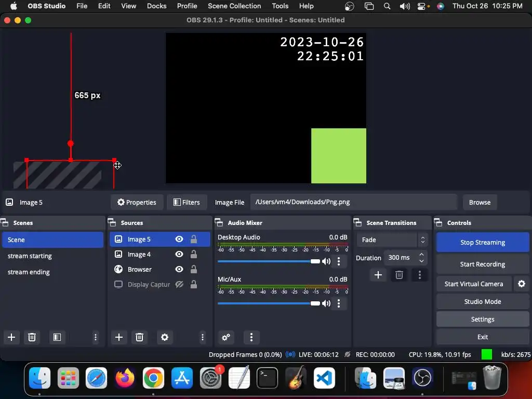Viewport: 532px width, 399px height.
Task: Open advanced audio properties gears
Action: 226,337
